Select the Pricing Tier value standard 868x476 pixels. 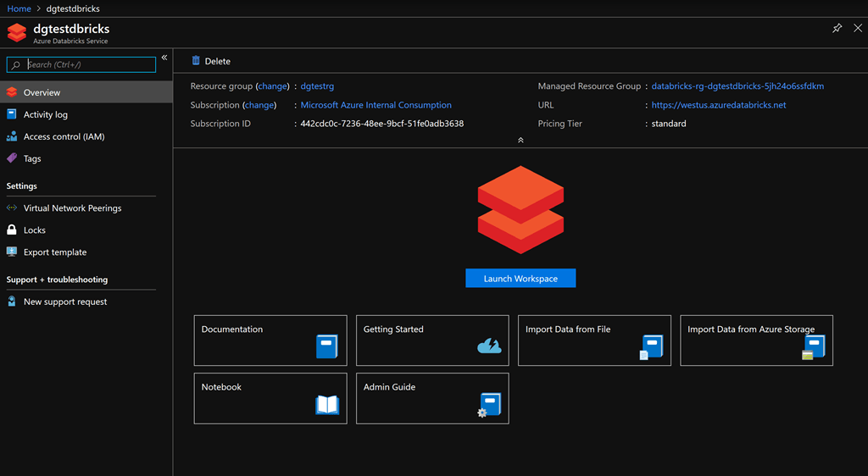[x=669, y=124]
